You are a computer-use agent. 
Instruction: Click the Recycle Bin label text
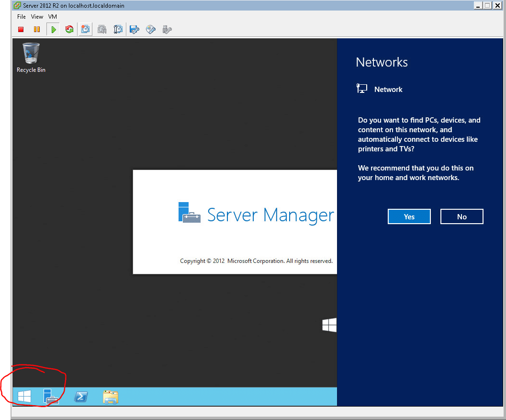point(31,70)
